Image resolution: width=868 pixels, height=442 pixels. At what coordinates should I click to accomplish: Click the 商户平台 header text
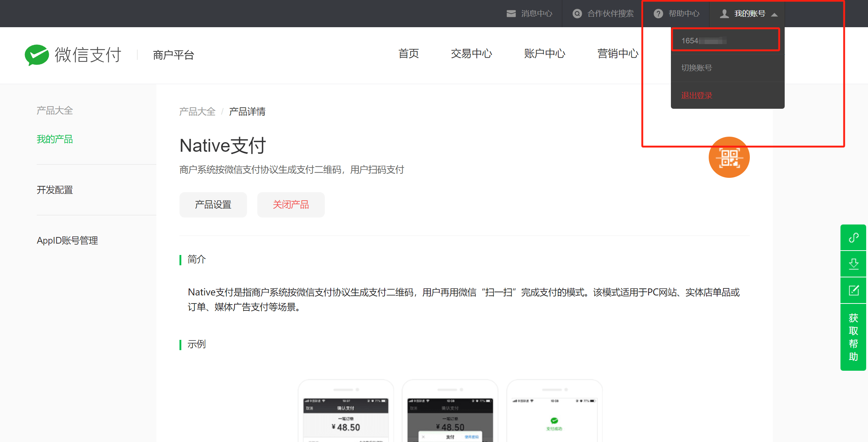(x=173, y=55)
